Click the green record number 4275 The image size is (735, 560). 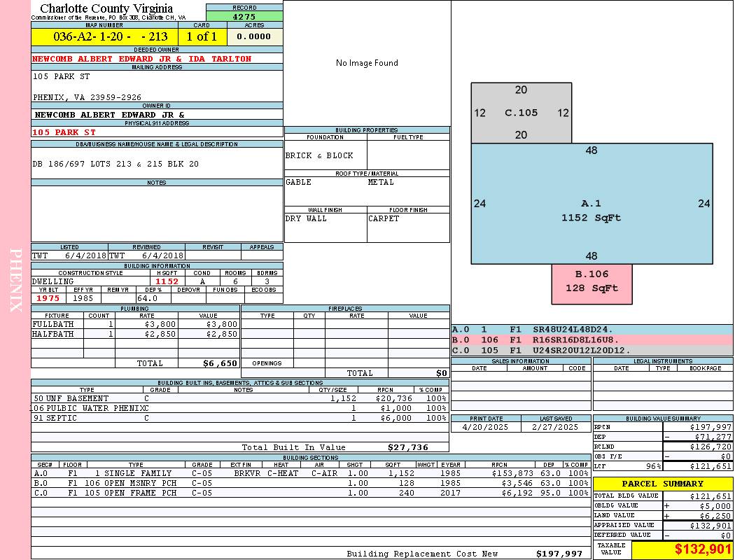(x=244, y=16)
